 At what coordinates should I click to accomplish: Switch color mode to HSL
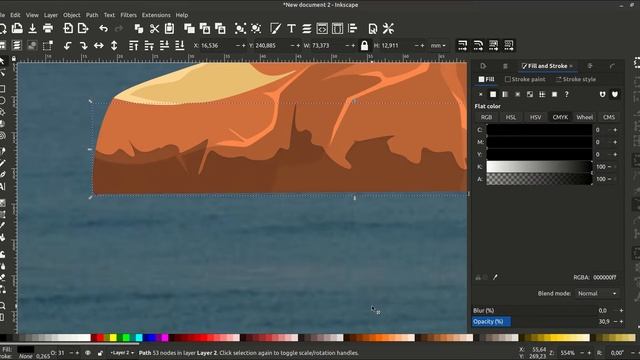tap(511, 117)
